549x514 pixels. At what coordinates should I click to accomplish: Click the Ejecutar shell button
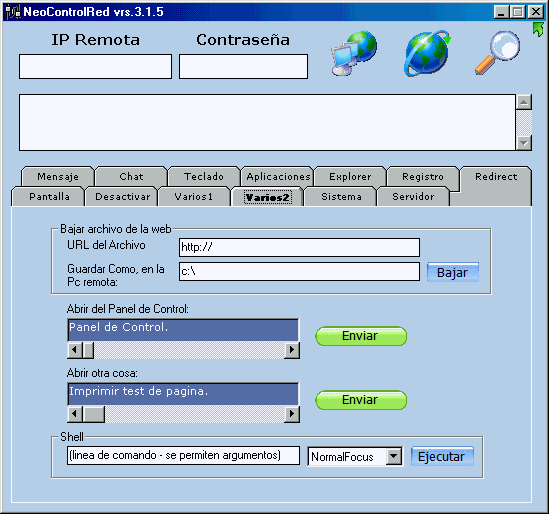[442, 456]
